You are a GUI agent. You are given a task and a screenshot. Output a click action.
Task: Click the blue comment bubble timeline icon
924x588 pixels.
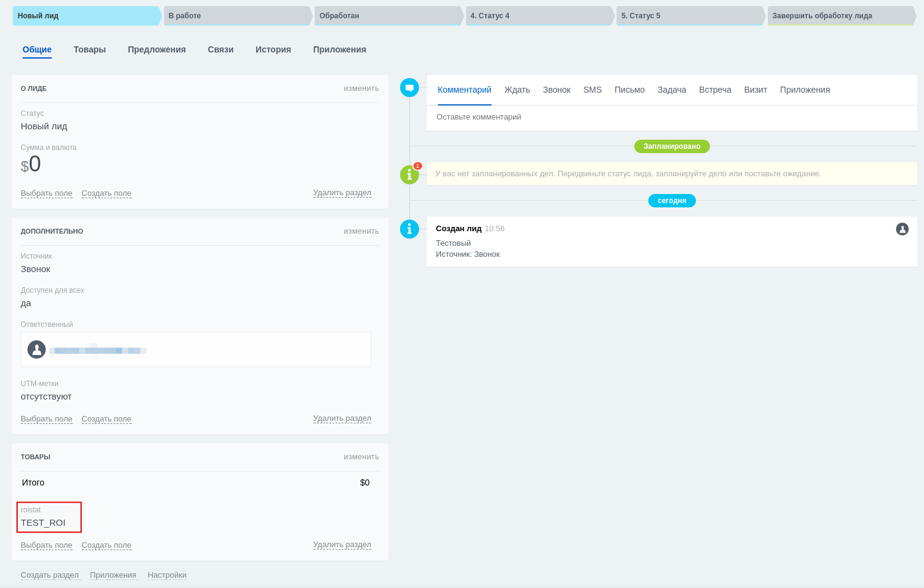click(x=409, y=88)
